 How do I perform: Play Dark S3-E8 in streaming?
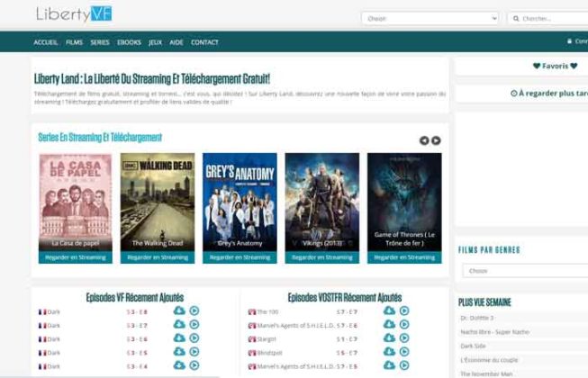tap(194, 310)
